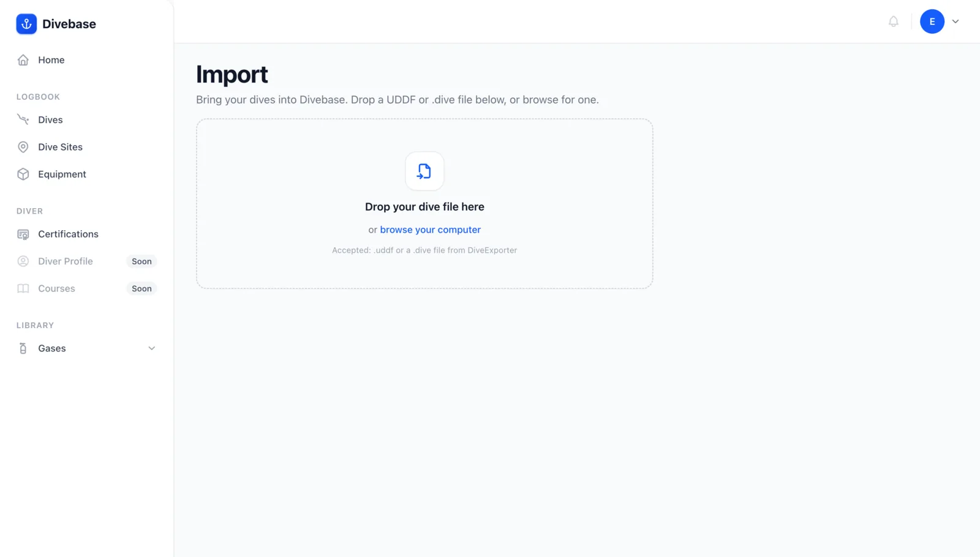Click the Gases tank icon
The image size is (980, 557).
pyautogui.click(x=23, y=348)
